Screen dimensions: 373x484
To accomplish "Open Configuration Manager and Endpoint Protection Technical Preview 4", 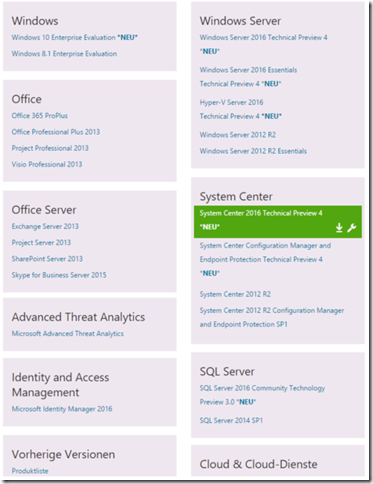I will click(x=265, y=259).
